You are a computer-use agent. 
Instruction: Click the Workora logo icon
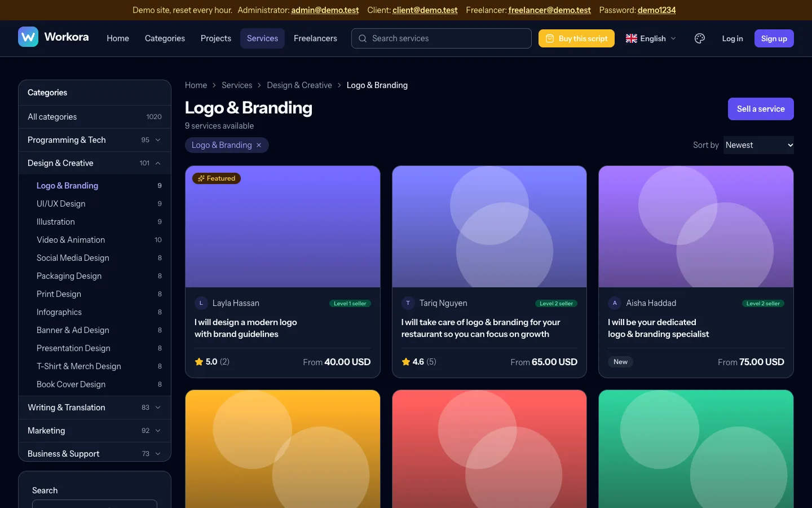tap(28, 37)
